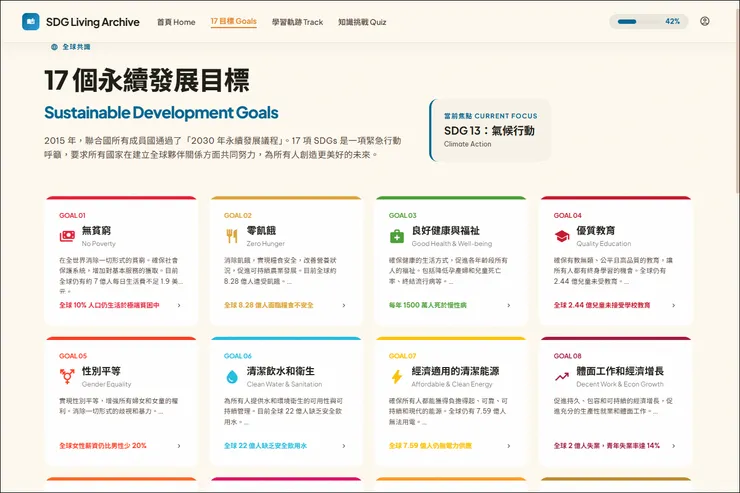Click the 全球共識 label text
The height and width of the screenshot is (493, 740).
click(76, 47)
